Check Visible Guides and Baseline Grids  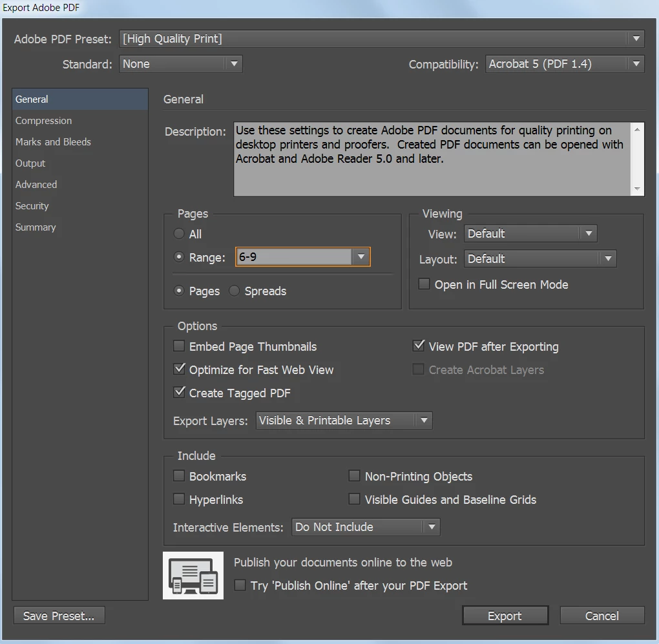[x=354, y=499]
